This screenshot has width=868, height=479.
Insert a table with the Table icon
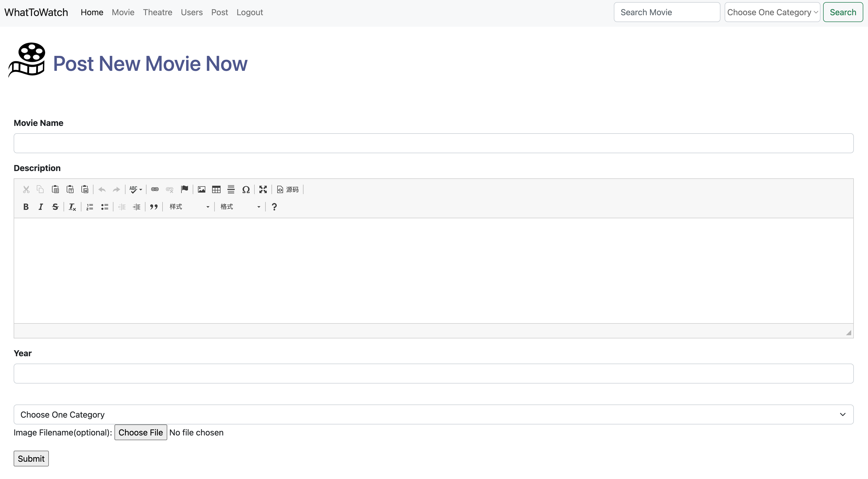pyautogui.click(x=216, y=189)
